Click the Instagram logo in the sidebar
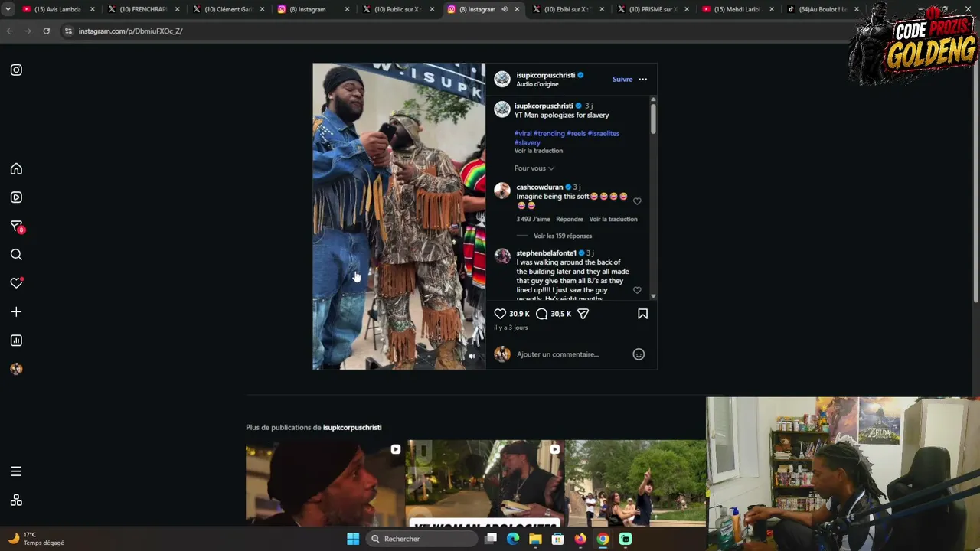This screenshot has width=980, height=551. coord(16,70)
